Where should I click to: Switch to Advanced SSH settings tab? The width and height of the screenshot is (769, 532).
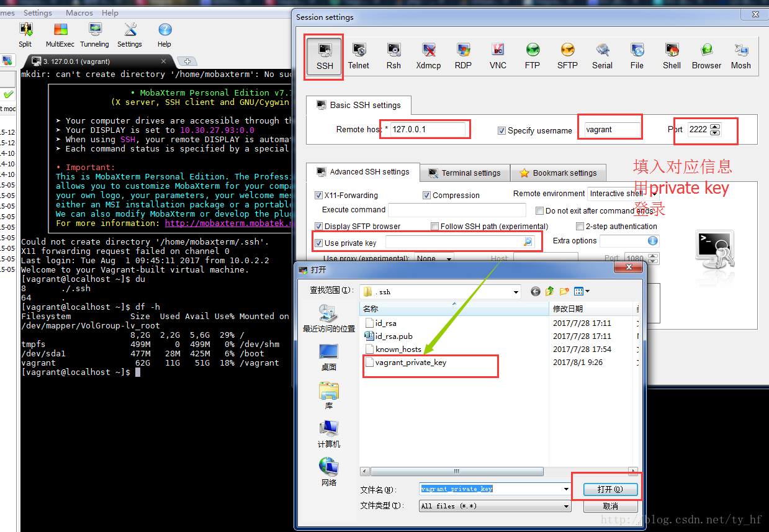coord(363,172)
